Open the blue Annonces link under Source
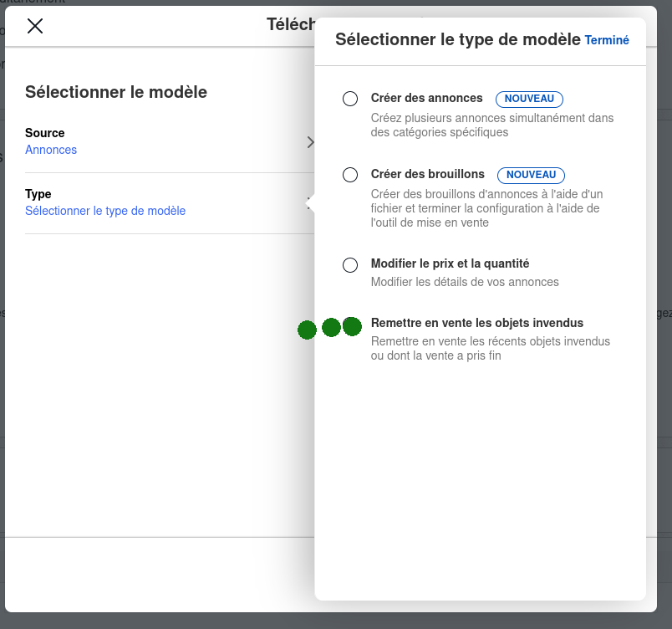The image size is (672, 629). [51, 150]
